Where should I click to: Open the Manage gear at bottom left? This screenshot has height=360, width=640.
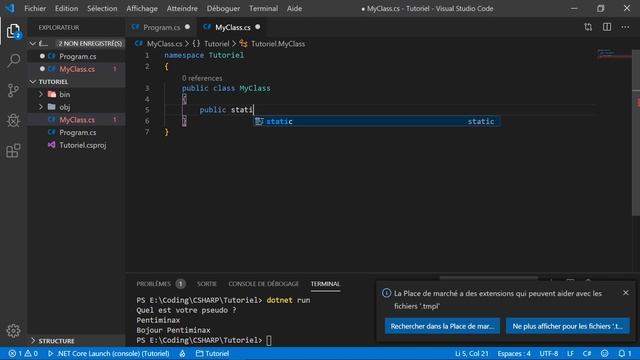[x=13, y=331]
